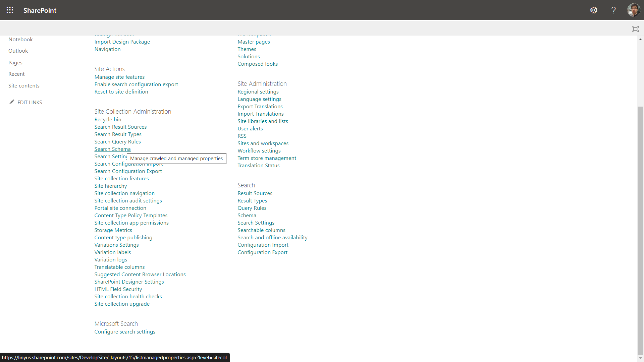644x362 pixels.
Task: Open Regional settings link
Action: coord(258,92)
